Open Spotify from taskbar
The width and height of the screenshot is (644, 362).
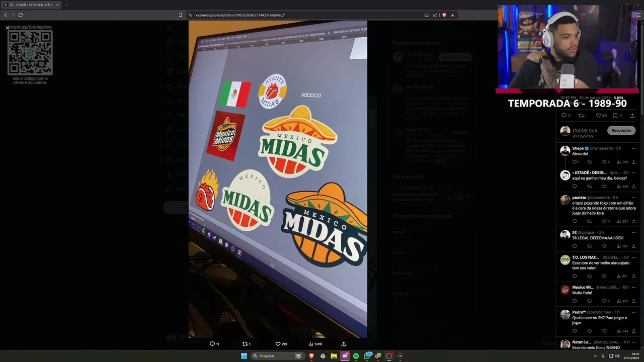(356, 356)
